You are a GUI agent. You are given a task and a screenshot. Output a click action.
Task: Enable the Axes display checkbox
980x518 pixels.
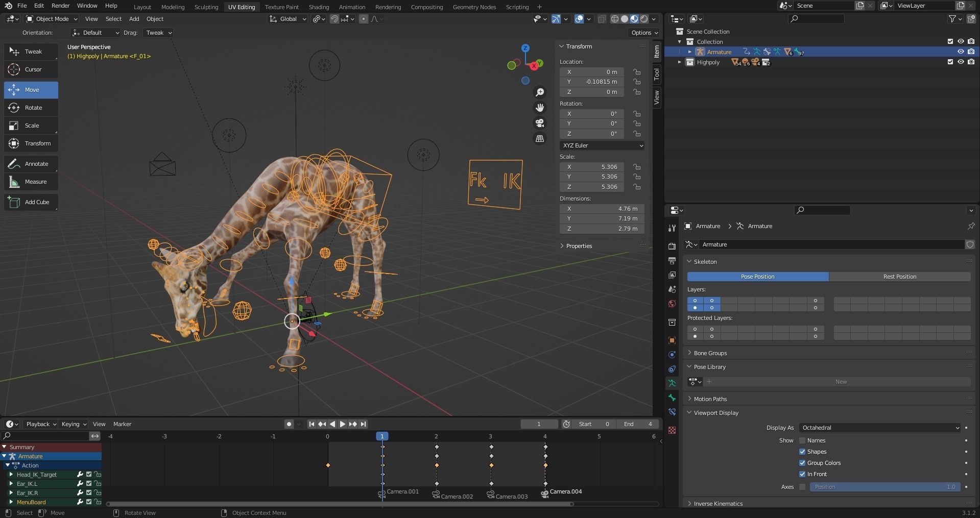802,487
